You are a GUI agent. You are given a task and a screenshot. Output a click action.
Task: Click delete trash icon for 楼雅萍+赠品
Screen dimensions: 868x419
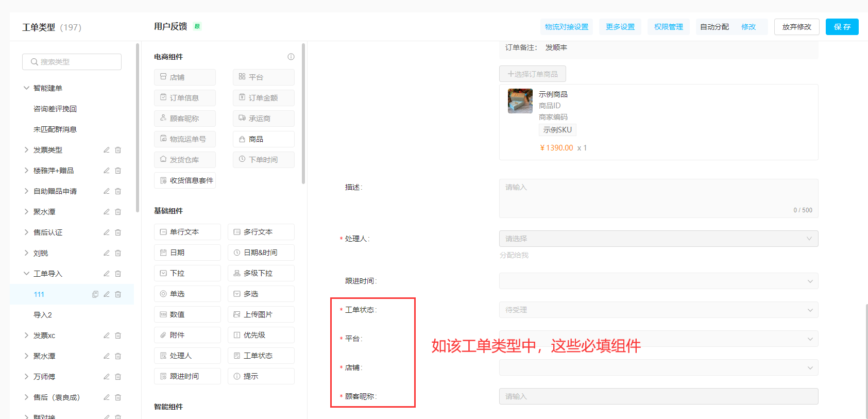118,171
